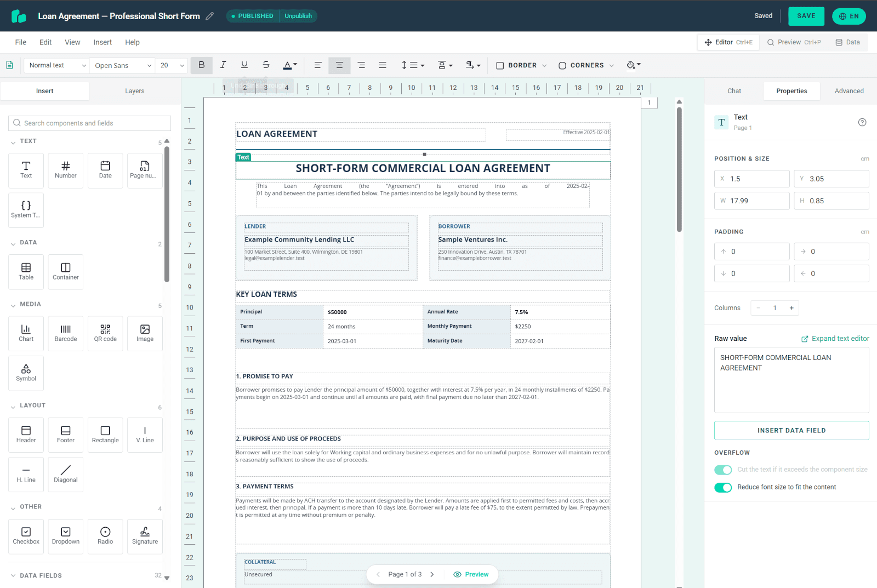Toggle the BORDER option
877x588 pixels.
click(521, 65)
